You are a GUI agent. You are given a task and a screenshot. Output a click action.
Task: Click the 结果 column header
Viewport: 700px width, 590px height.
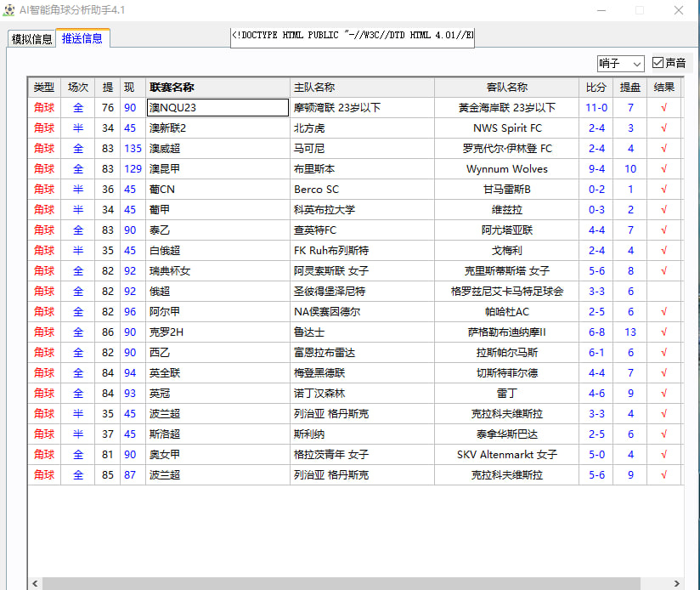[663, 87]
